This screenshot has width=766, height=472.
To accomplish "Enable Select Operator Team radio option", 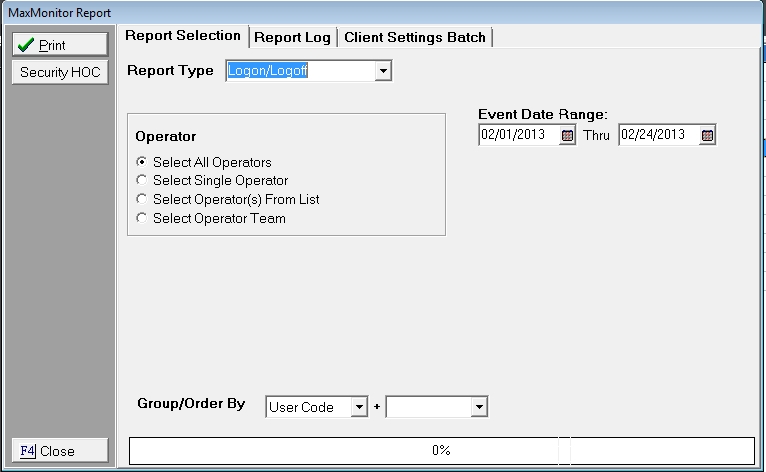I will tap(142, 218).
